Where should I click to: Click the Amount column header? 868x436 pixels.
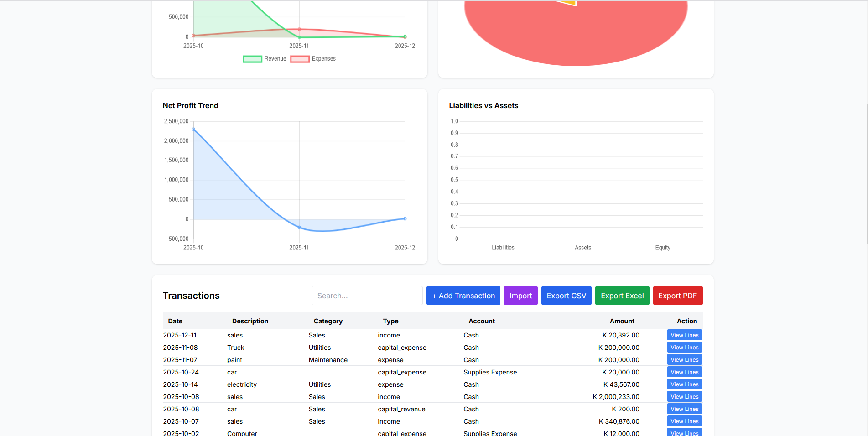pyautogui.click(x=622, y=321)
